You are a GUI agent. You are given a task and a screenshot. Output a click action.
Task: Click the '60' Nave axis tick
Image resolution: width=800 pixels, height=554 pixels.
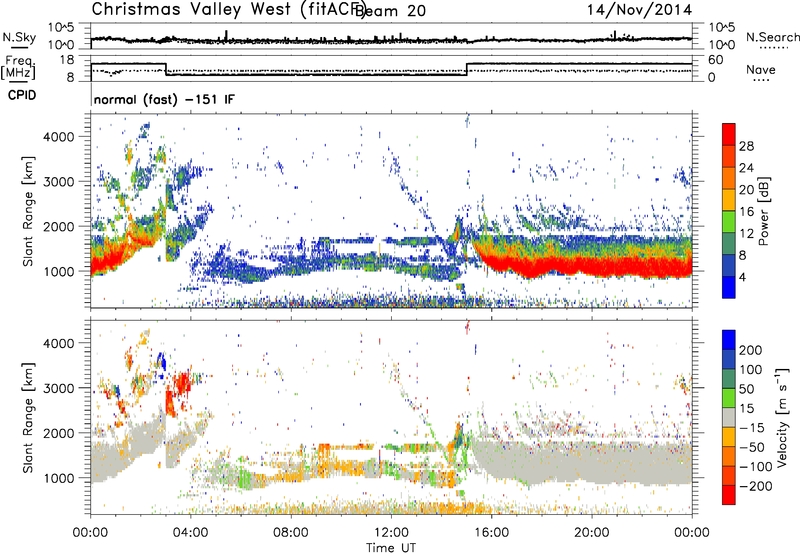716,60
